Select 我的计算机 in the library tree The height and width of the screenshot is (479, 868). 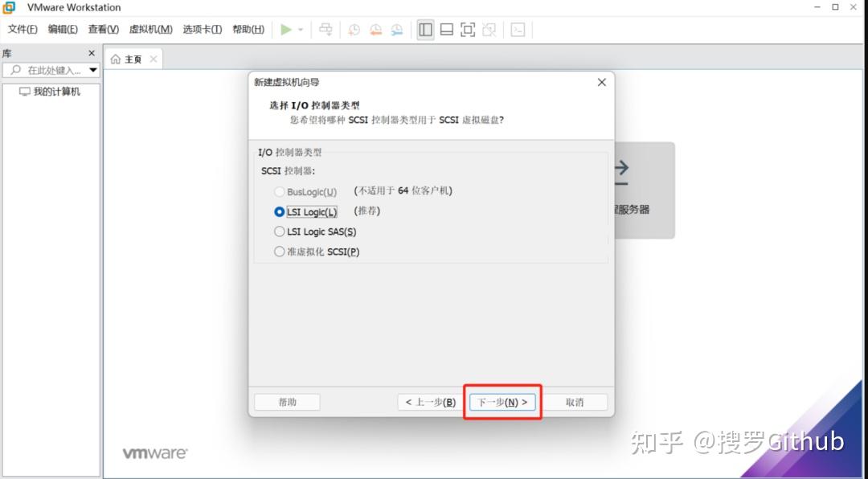51,92
